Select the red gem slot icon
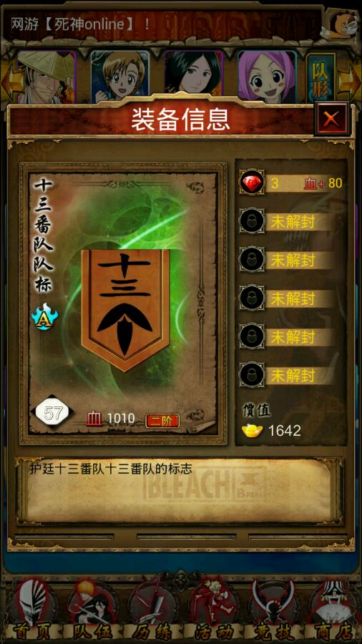 click(x=252, y=183)
